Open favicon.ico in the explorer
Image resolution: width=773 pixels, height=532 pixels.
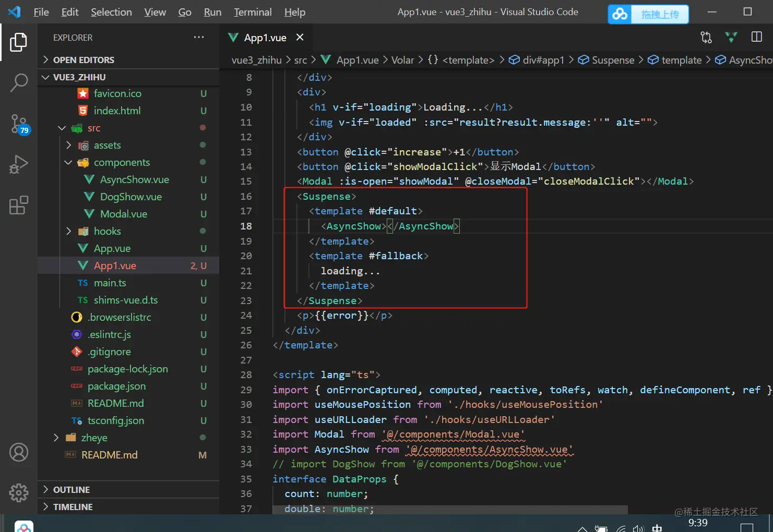pos(128,93)
